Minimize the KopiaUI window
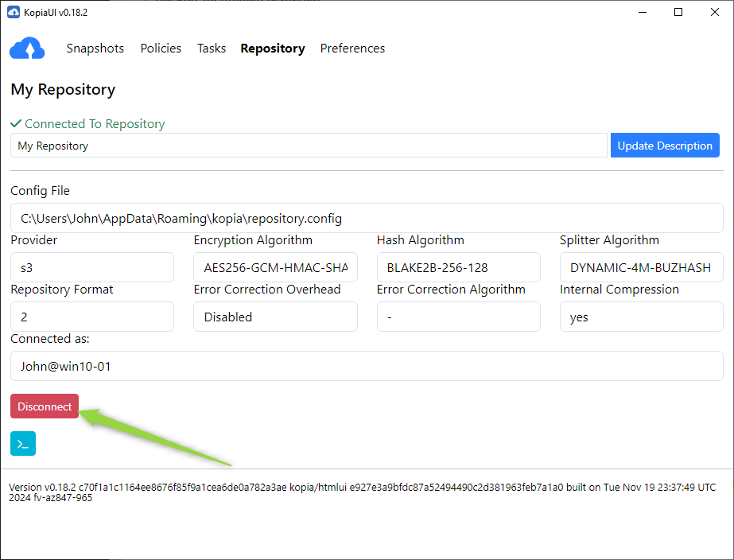This screenshot has height=560, width=734. (x=643, y=12)
